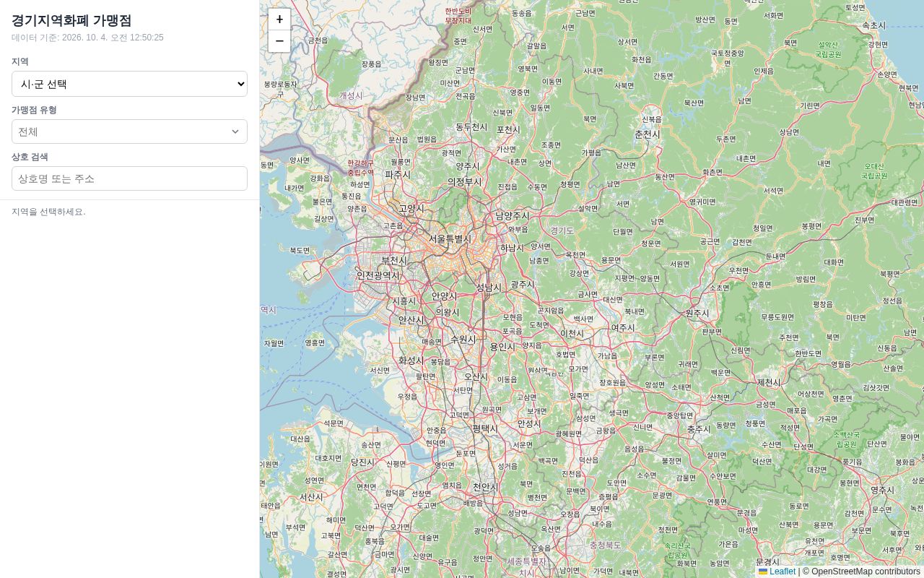Click the 천안시 label on the map

(x=485, y=487)
